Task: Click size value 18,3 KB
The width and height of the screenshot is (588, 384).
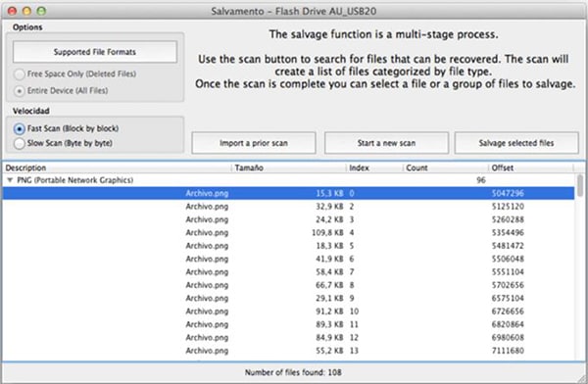Action: pos(329,246)
